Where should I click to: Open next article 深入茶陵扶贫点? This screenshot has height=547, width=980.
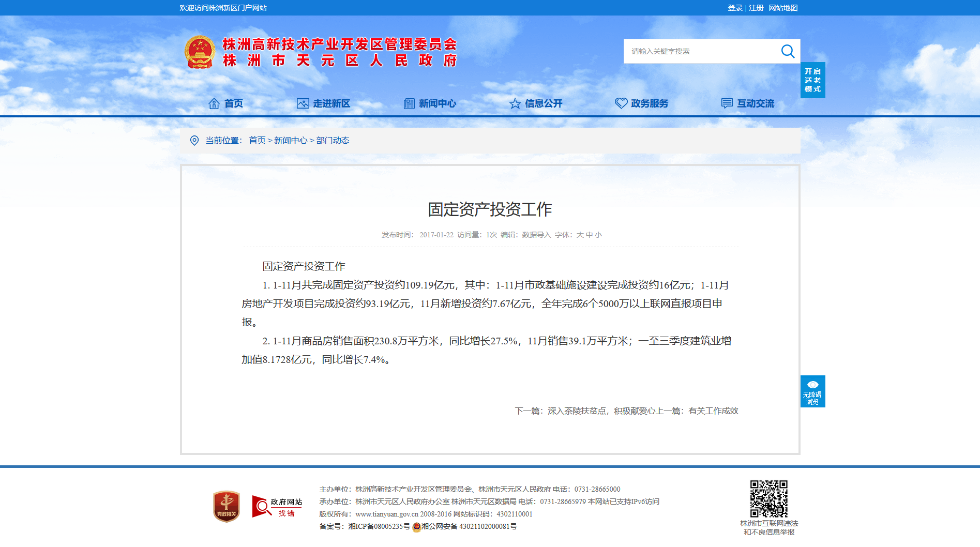click(577, 411)
